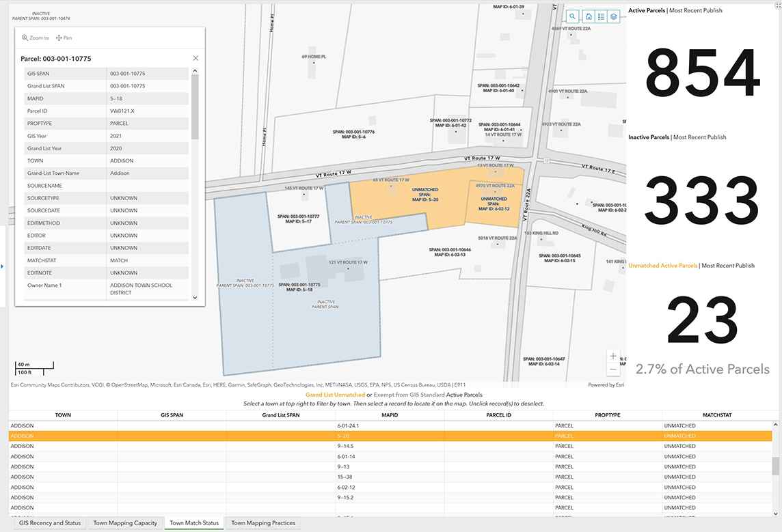Image resolution: width=782 pixels, height=532 pixels.
Task: Click the 23 Unmatched Active Parcels indicator
Action: tap(702, 320)
